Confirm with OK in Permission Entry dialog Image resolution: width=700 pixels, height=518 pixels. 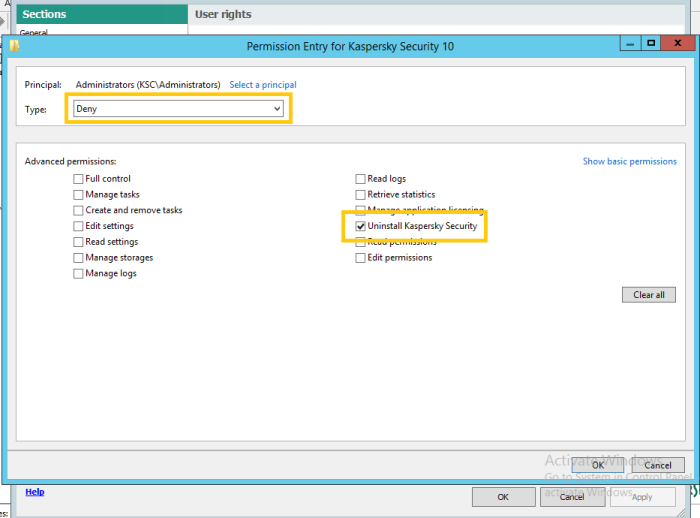[597, 465]
